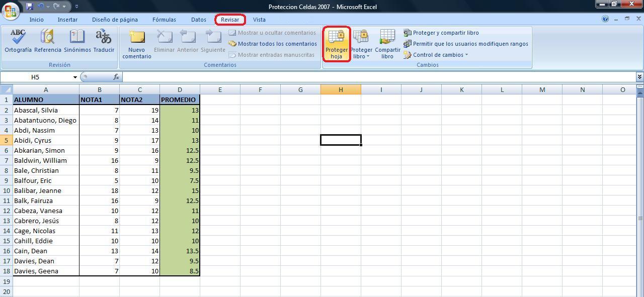Launch the Traducir translate tool
The image size is (644, 297).
coord(104,41)
